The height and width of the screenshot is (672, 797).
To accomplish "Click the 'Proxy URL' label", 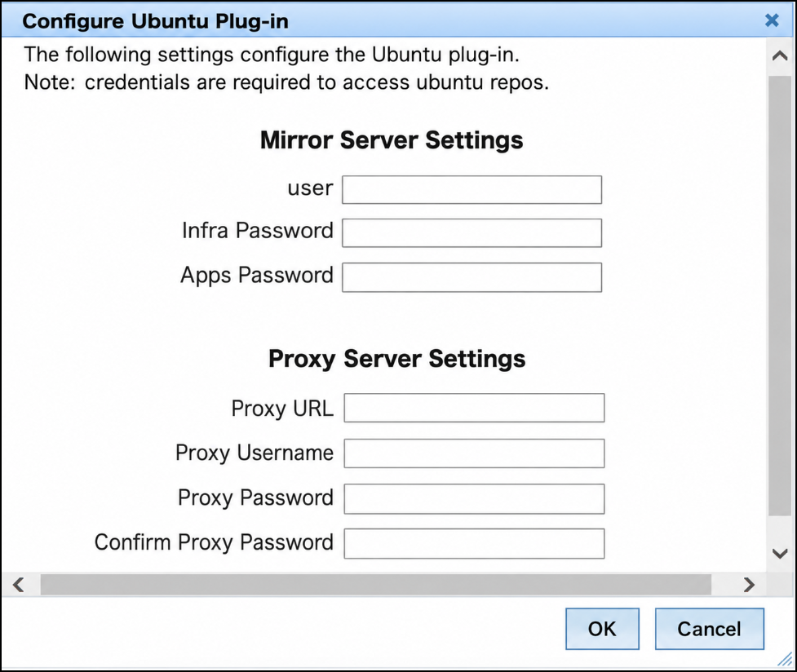I will pyautogui.click(x=282, y=409).
